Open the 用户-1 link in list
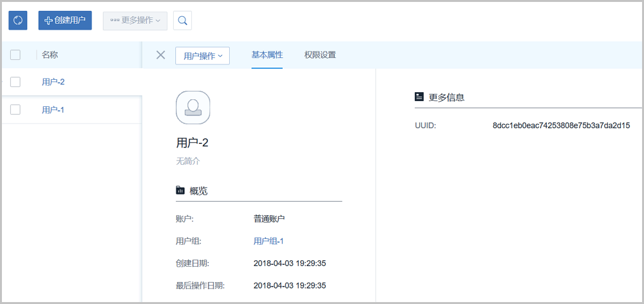The image size is (644, 304). (x=53, y=109)
